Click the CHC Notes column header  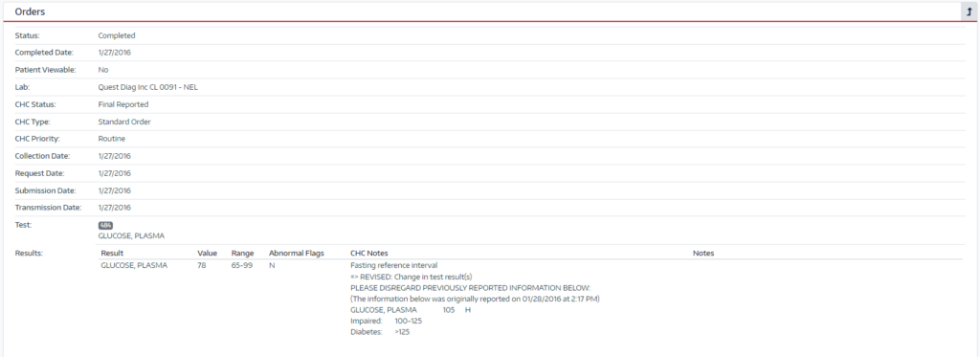[x=369, y=254]
